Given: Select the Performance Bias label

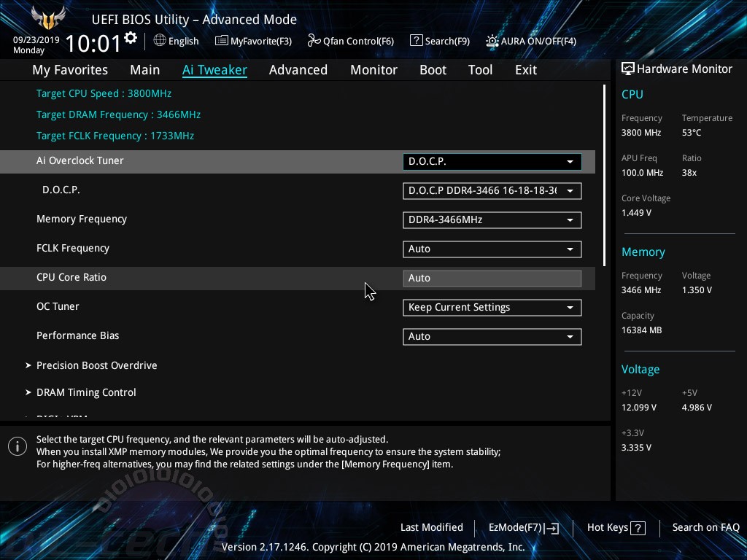Looking at the screenshot, I should pos(77,335).
